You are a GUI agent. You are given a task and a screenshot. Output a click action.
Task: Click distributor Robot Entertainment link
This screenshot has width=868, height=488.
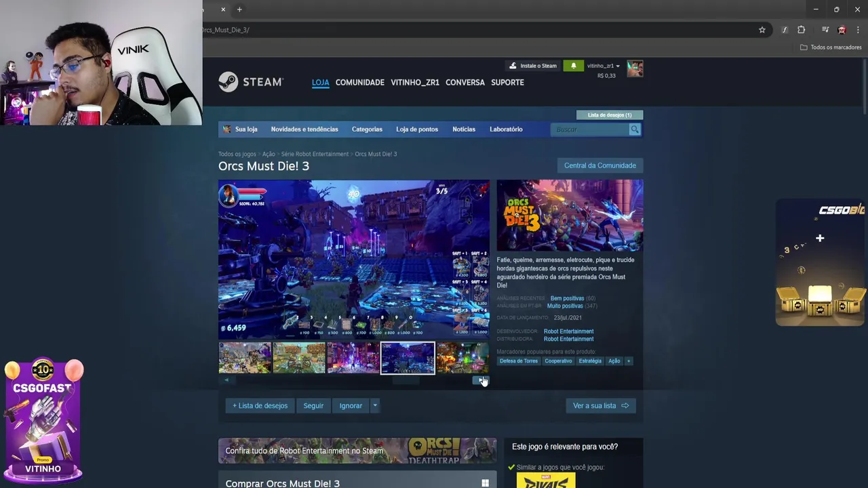click(x=568, y=339)
